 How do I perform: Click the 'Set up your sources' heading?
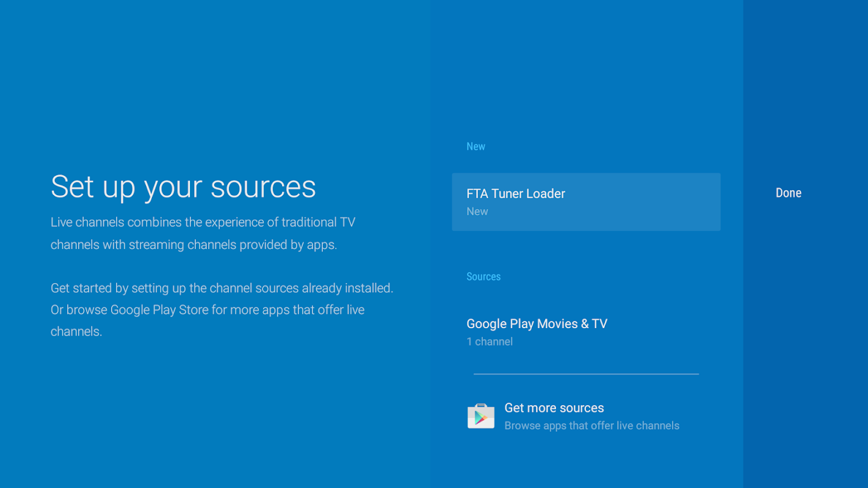tap(183, 186)
